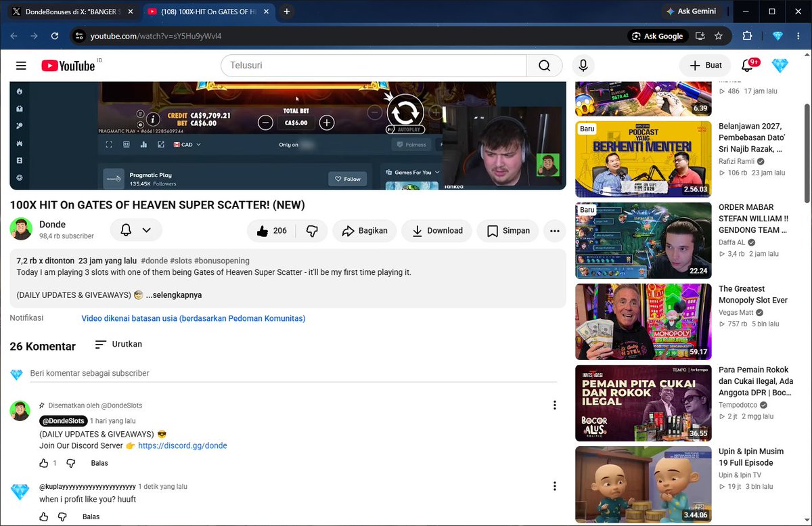Focus the Telusuri search field
The image size is (812, 526).
coord(374,66)
